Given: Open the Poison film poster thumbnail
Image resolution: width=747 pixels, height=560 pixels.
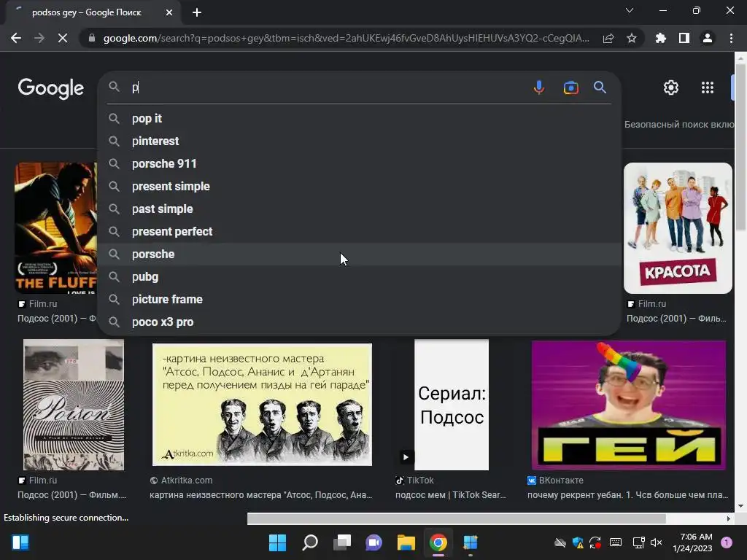Looking at the screenshot, I should [x=74, y=405].
